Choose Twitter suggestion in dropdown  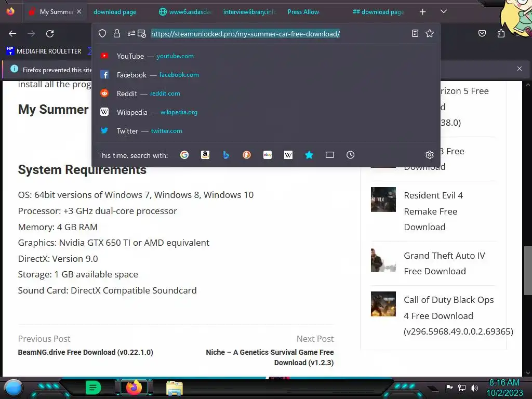point(266,130)
